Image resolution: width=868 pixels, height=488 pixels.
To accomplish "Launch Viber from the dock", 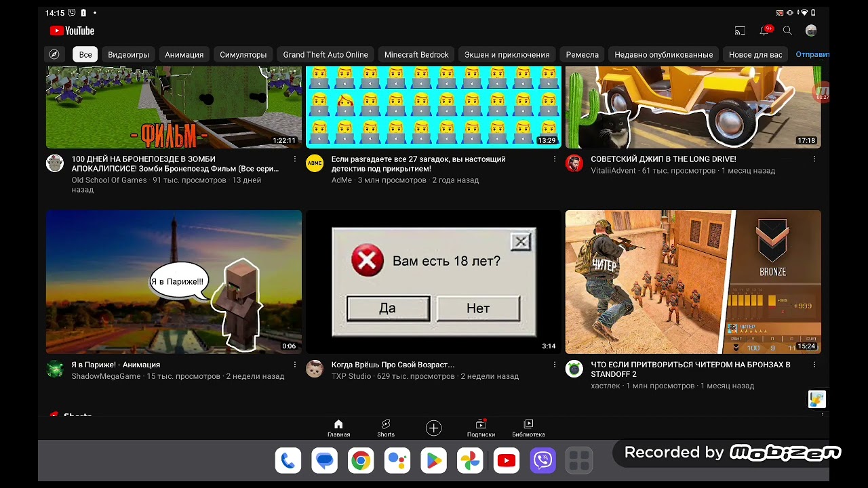I will [542, 461].
